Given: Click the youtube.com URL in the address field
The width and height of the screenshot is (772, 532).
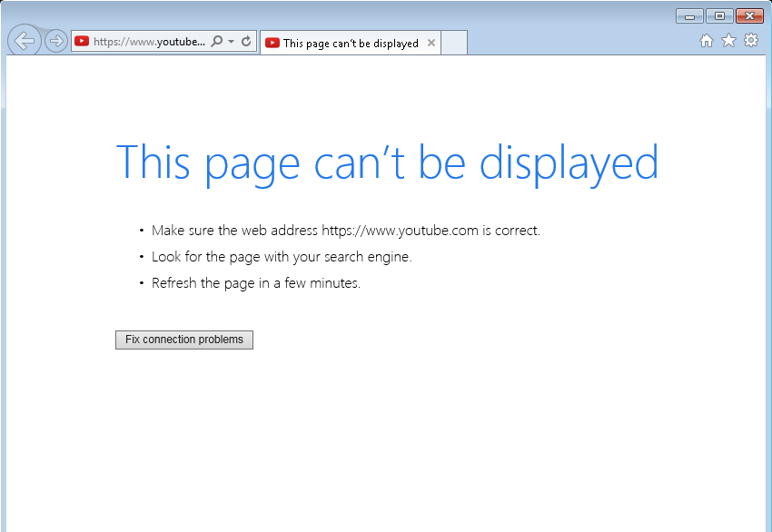Looking at the screenshot, I should click(150, 42).
